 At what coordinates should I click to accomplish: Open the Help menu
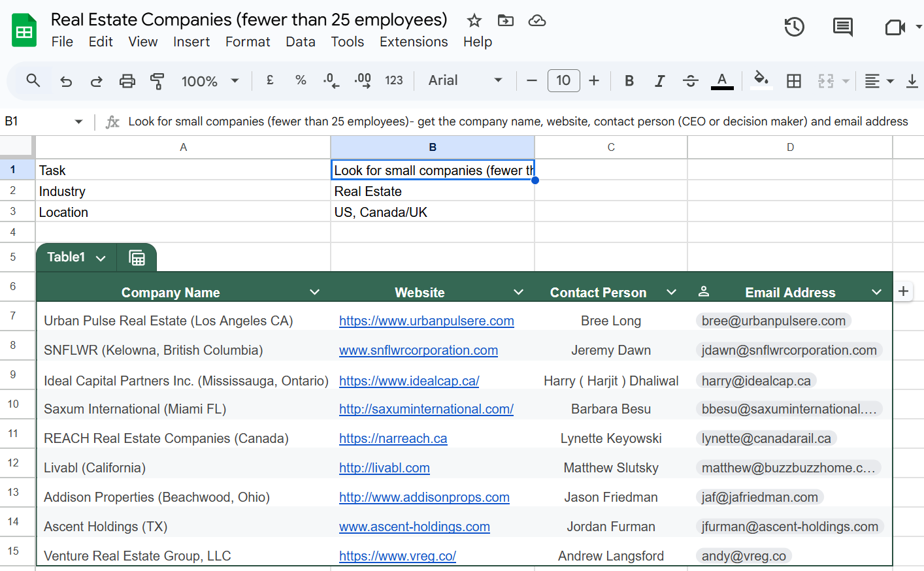[x=478, y=42]
